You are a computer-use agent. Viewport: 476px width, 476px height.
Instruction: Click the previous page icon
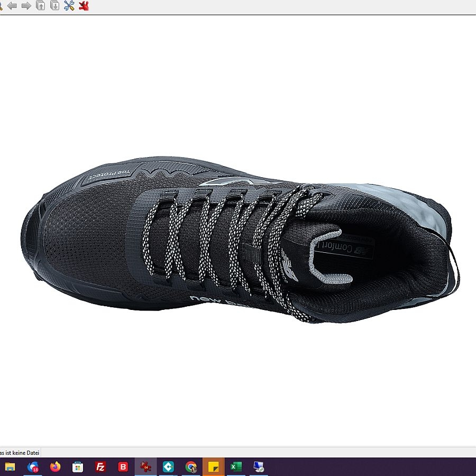tap(40, 6)
